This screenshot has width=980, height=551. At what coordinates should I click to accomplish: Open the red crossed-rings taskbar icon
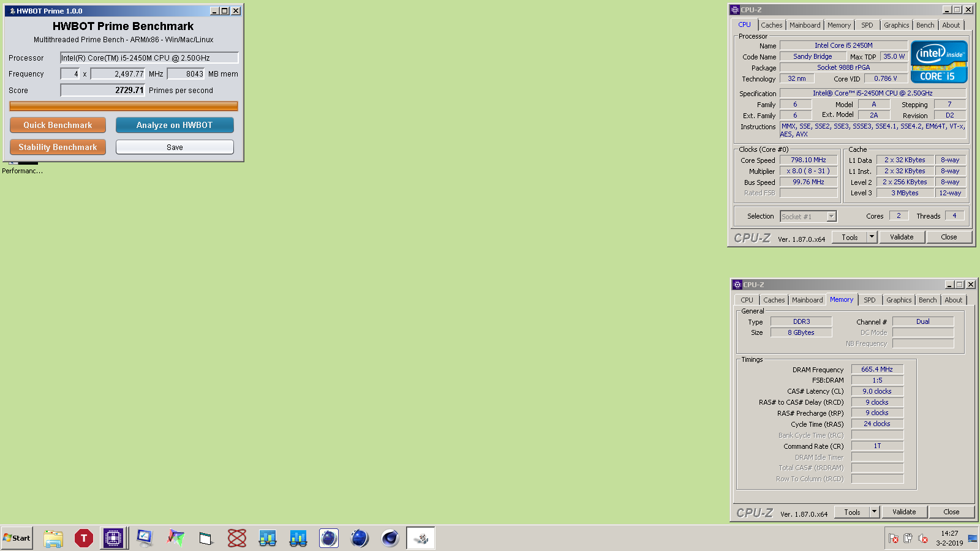(x=237, y=538)
